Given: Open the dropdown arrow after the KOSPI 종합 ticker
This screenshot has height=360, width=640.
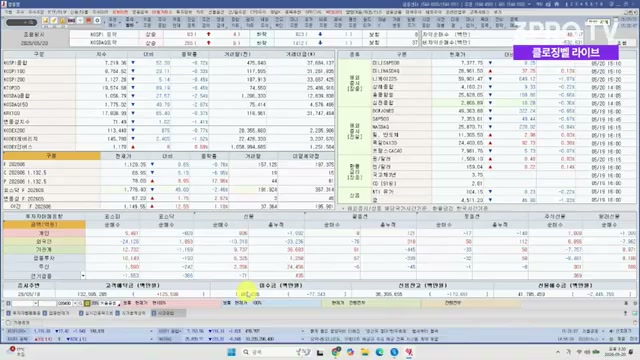Looking at the screenshot, I should coord(303,331).
